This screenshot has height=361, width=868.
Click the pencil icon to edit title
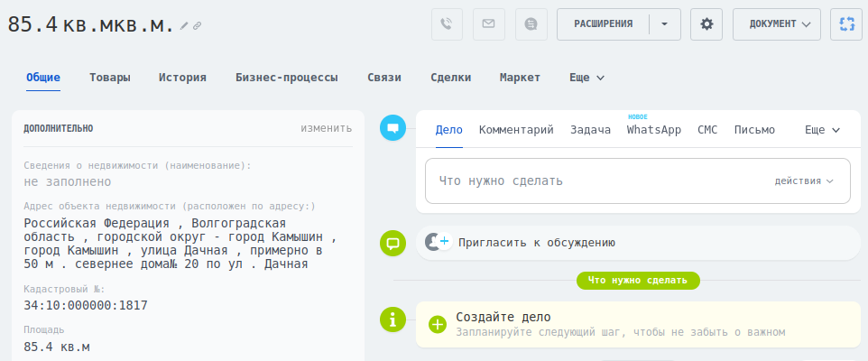(185, 26)
